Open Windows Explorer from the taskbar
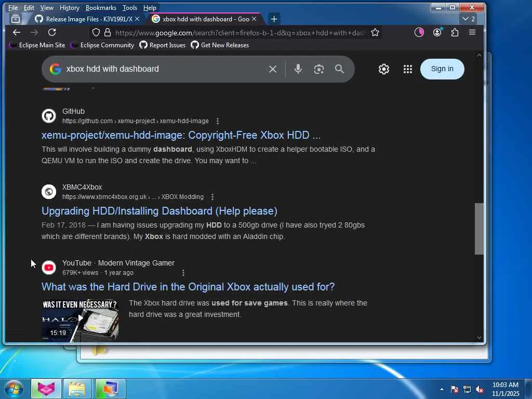This screenshot has height=399, width=532. tap(77, 389)
